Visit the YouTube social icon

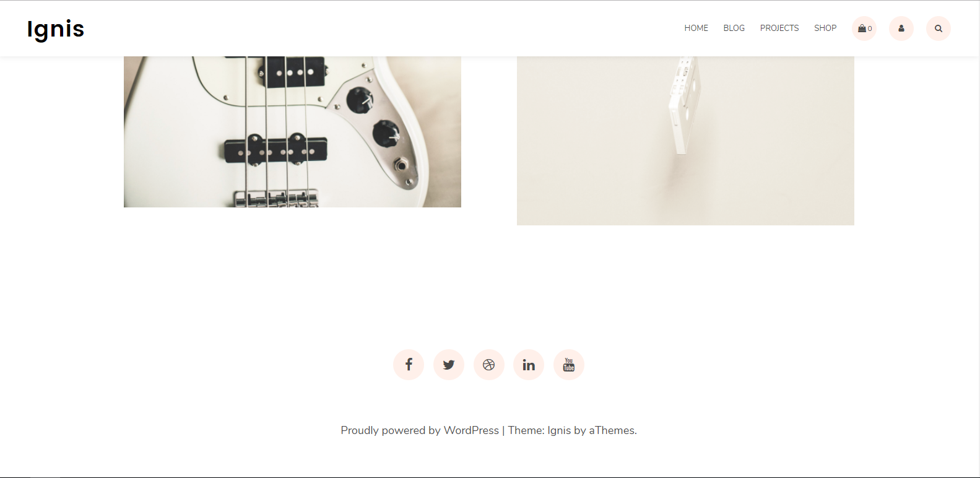coord(569,365)
